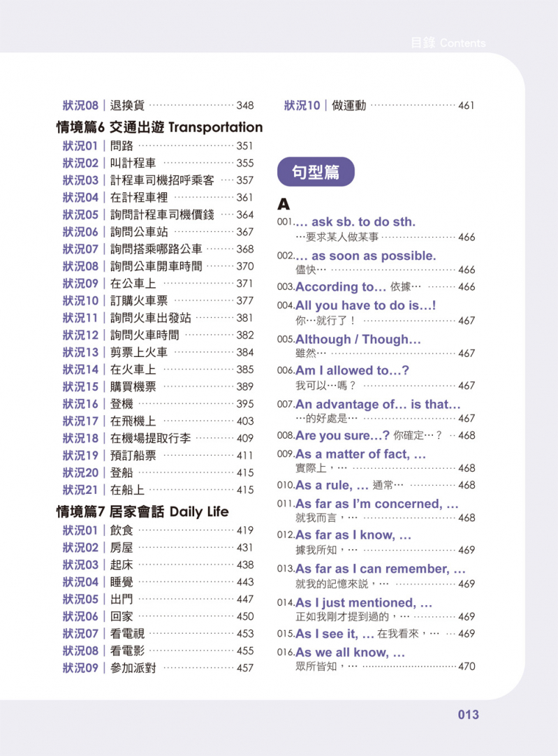558x756 pixels.
Task: Open the 情境篇6 交通出遊 Transportation heading
Action: tap(159, 127)
